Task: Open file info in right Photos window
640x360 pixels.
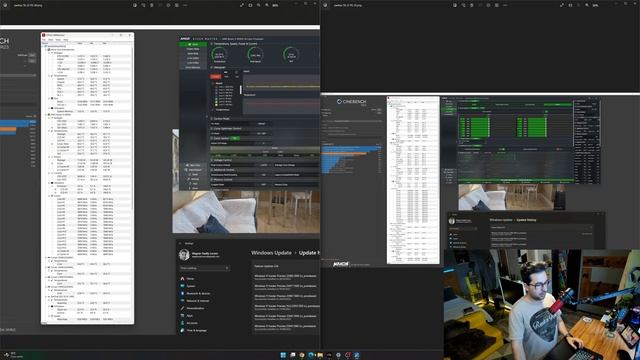Action: coord(489,5)
